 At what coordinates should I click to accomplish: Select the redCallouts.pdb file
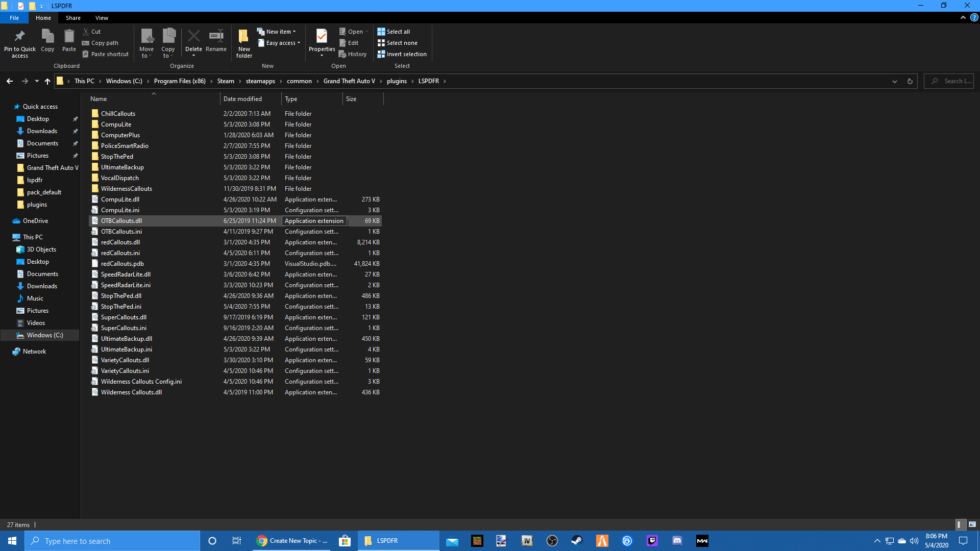[x=122, y=264]
